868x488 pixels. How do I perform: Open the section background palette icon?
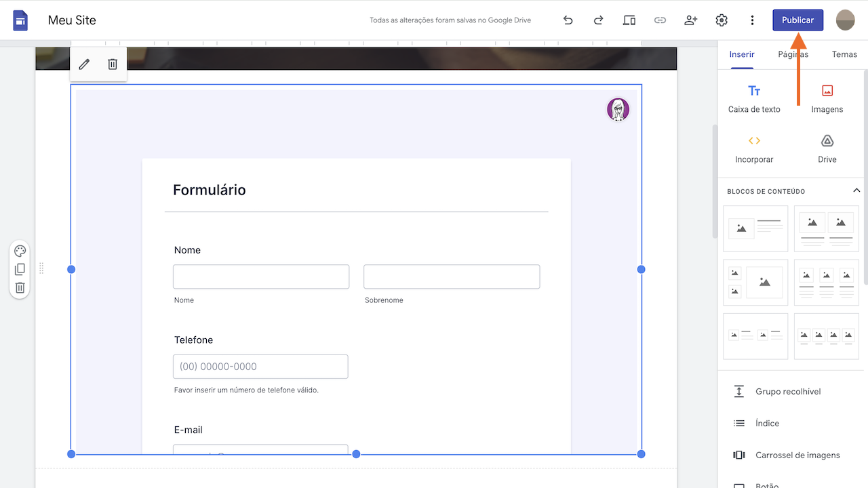click(20, 251)
